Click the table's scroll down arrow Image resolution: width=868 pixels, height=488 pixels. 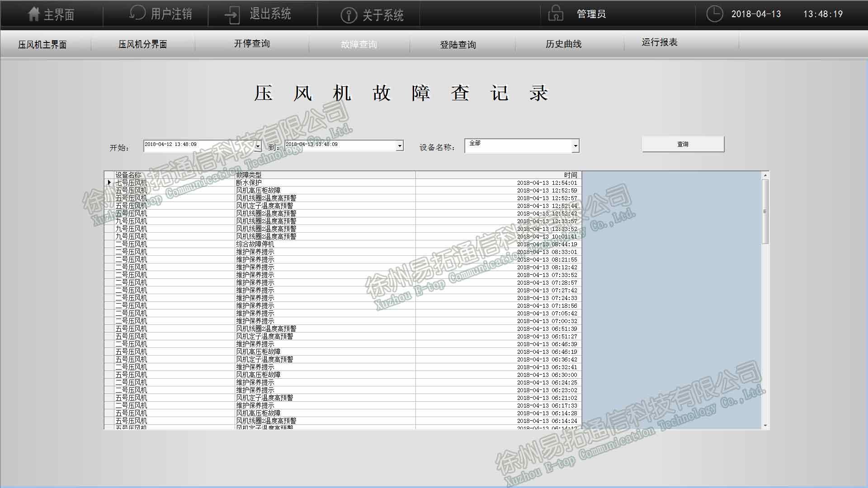point(765,425)
